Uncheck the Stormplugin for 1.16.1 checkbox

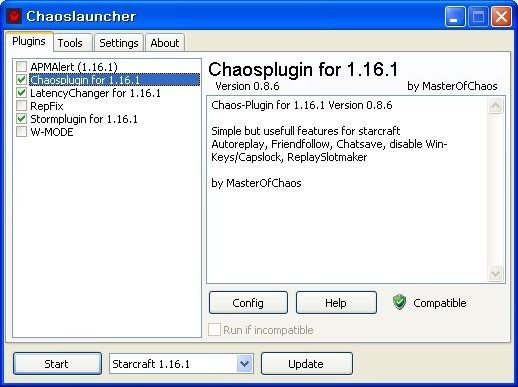click(x=22, y=119)
